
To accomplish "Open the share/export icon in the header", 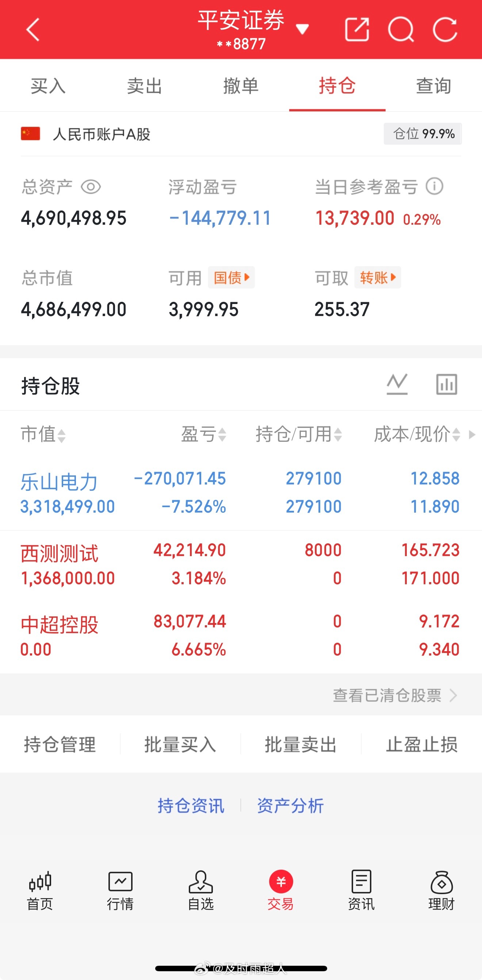I will coord(356,29).
